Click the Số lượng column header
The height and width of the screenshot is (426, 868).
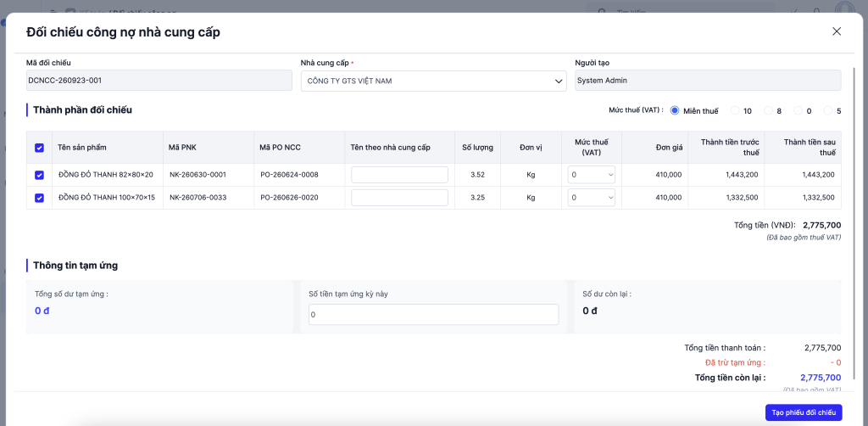[478, 148]
